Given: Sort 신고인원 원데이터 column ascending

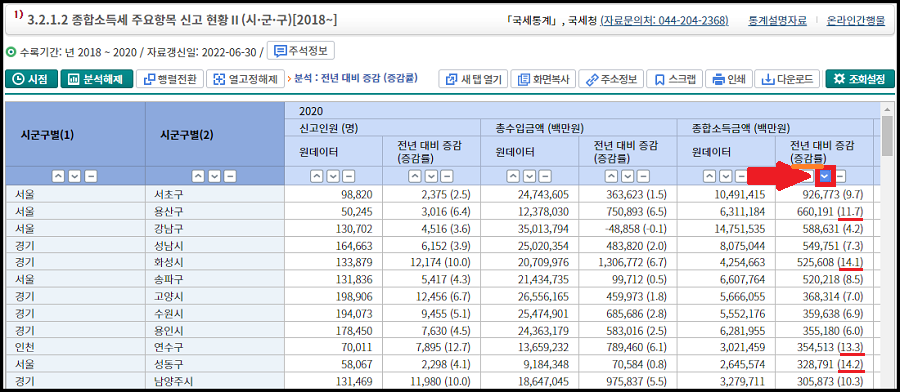Looking at the screenshot, I should (316, 176).
